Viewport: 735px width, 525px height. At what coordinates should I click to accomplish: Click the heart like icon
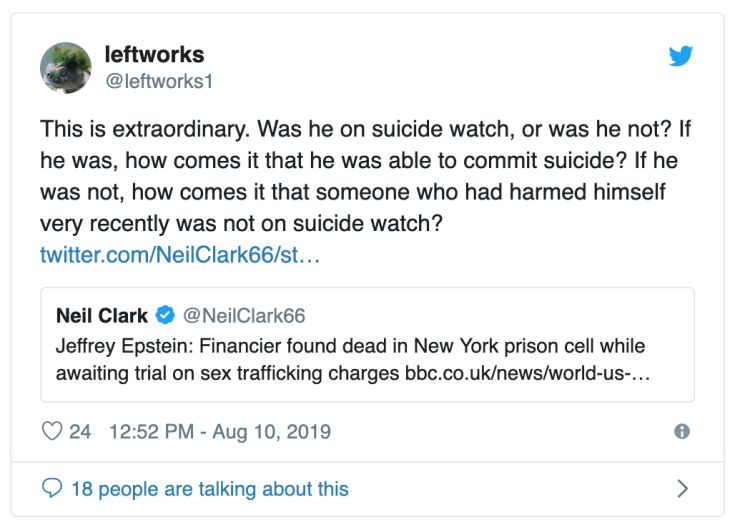[52, 432]
